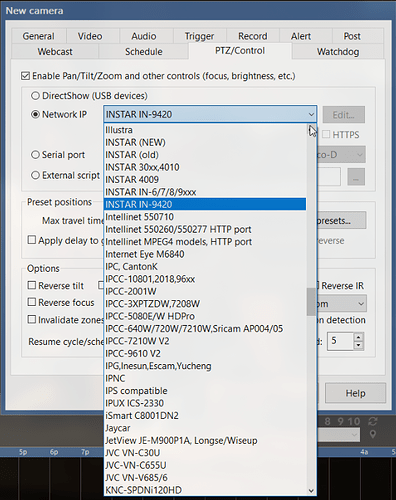
Task: Select KNC-SPDNi120HD entry
Action: point(205,490)
